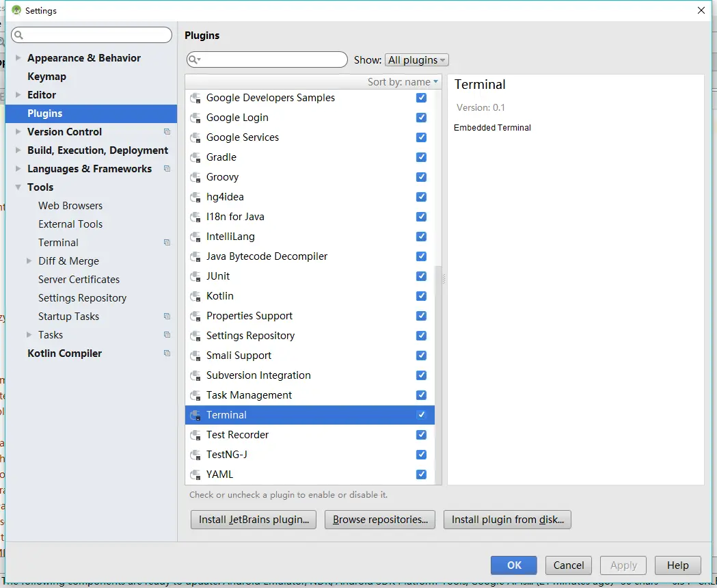Click the panel splitter handle beside plugin list
Viewport: 717px width, 588px height.
pos(444,278)
